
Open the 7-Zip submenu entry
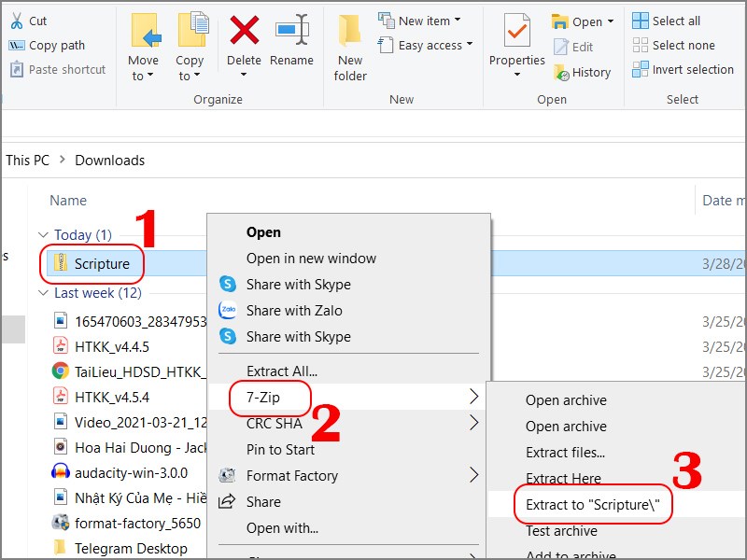(x=348, y=397)
